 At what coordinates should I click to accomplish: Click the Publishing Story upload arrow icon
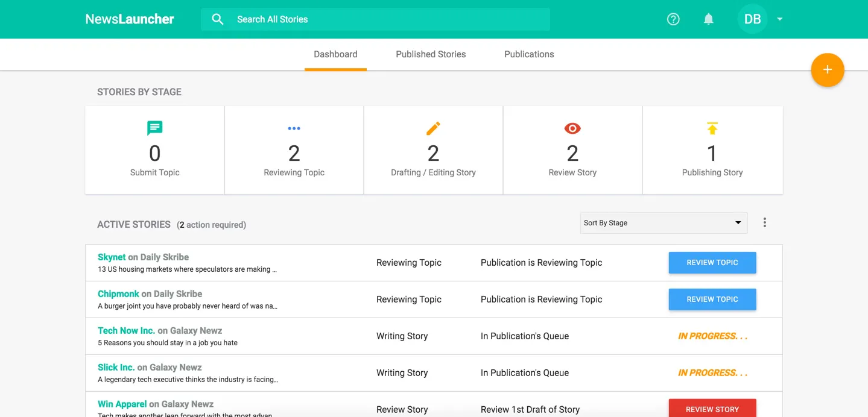712,128
